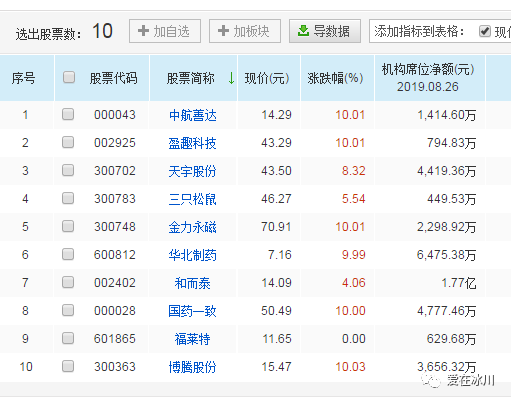Click stock code 002402
The width and height of the screenshot is (511, 403).
pyautogui.click(x=115, y=283)
